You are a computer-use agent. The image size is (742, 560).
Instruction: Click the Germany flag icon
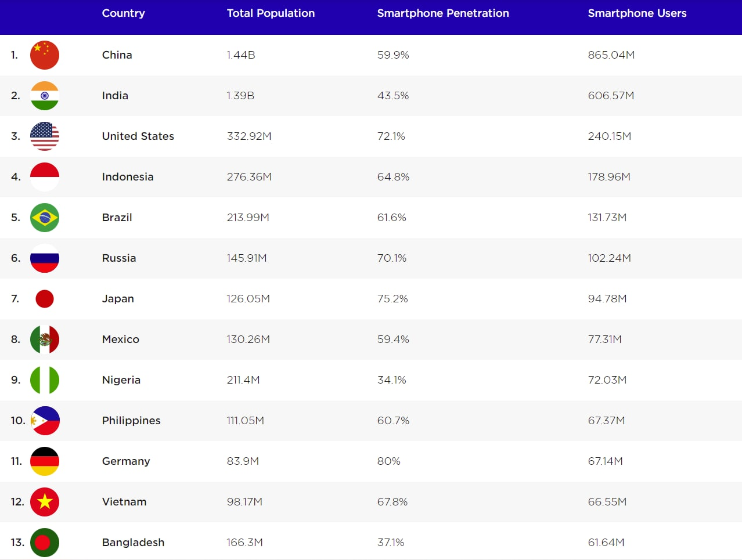(45, 461)
